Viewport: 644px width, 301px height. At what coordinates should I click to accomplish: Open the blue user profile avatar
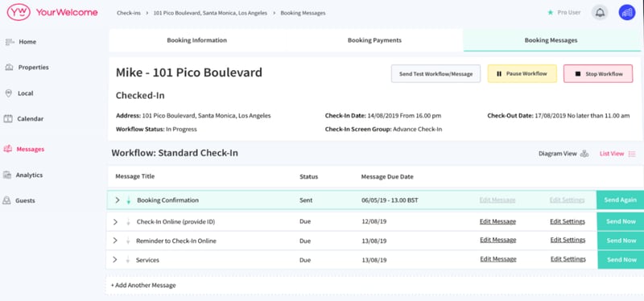[627, 12]
